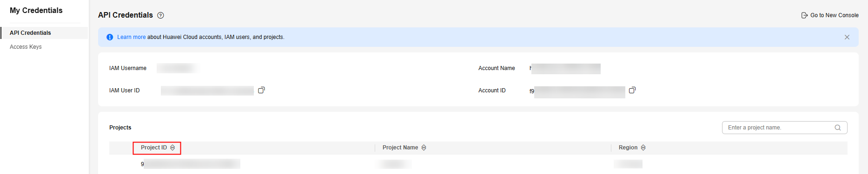Click the blurred IAM User ID value

207,90
